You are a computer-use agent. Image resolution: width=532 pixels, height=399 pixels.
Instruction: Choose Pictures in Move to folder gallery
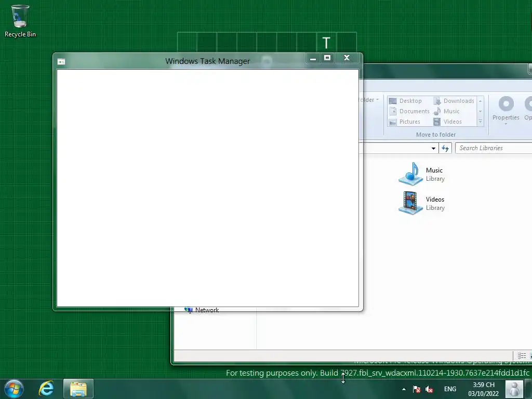click(405, 122)
